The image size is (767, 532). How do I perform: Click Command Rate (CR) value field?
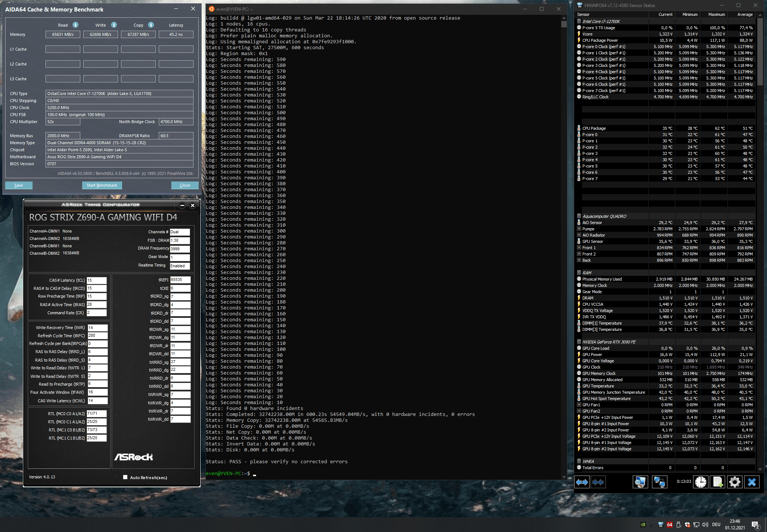[x=97, y=313]
